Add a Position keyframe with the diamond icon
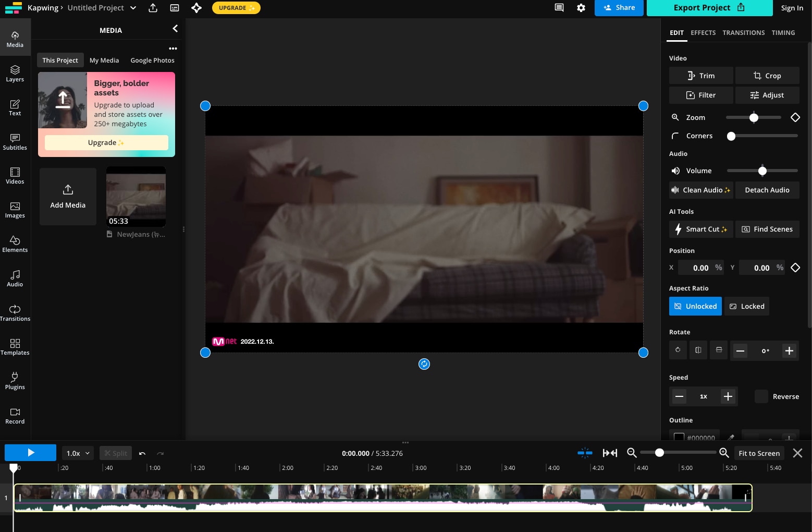Screen dimensions: 812x532 click(x=795, y=268)
